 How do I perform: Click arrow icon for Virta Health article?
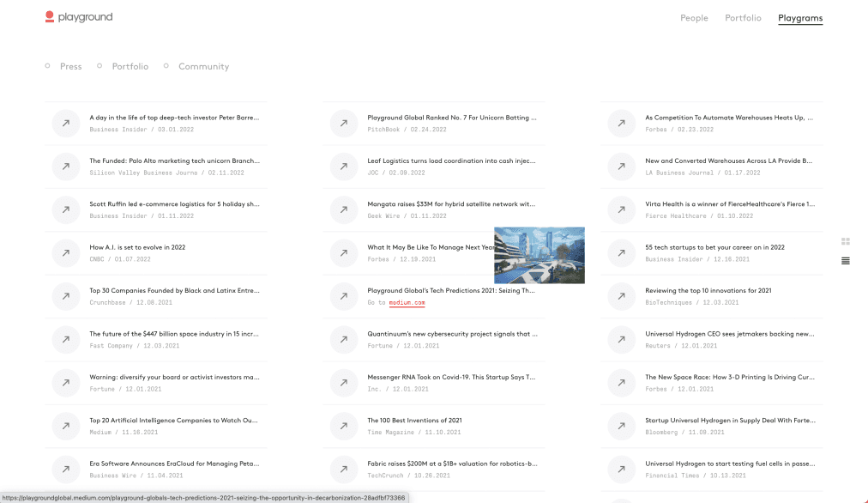tap(622, 209)
